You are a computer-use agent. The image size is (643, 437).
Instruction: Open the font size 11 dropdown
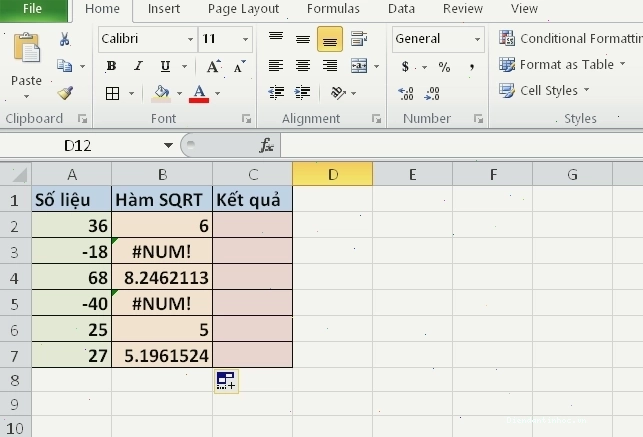[x=245, y=39]
